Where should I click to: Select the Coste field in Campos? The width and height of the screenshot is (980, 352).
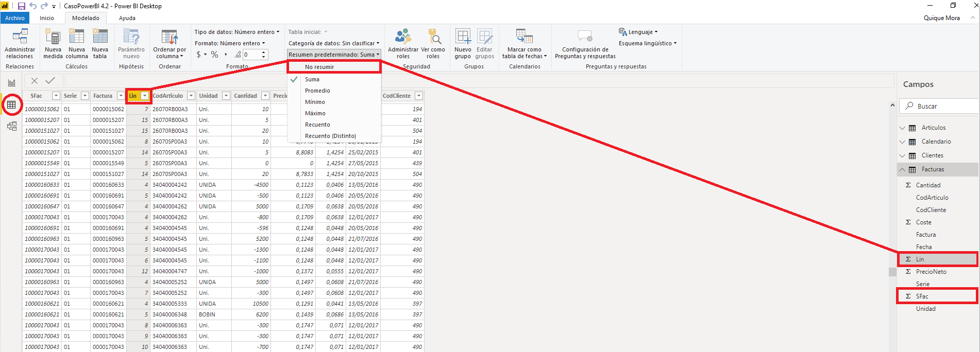pyautogui.click(x=937, y=222)
